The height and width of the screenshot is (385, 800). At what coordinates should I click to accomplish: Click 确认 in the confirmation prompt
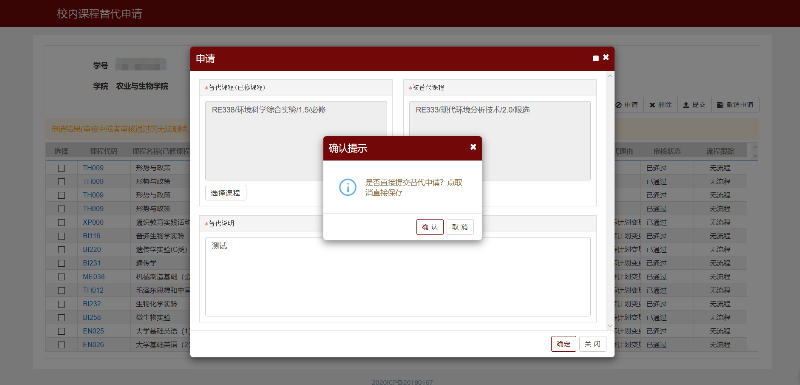[x=430, y=227]
